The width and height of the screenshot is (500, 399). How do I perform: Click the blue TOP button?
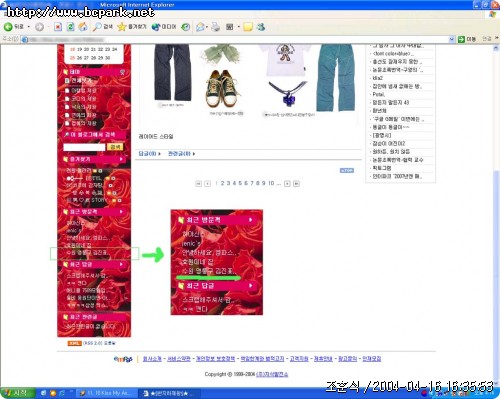(x=347, y=170)
